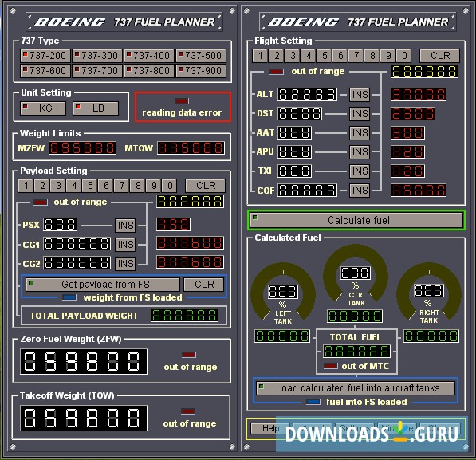This screenshot has width=476, height=460.
Task: Click the Total Fuel green display
Action: pos(356,351)
